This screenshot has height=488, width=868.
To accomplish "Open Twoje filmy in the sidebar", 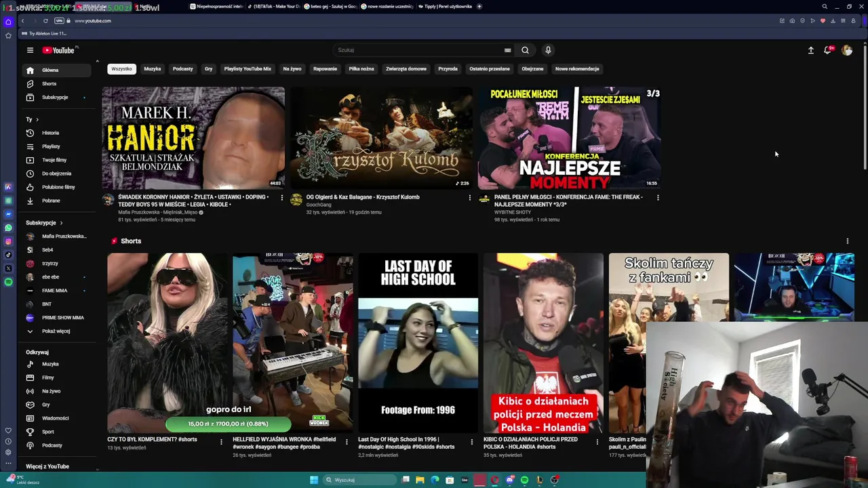I will coord(56,160).
